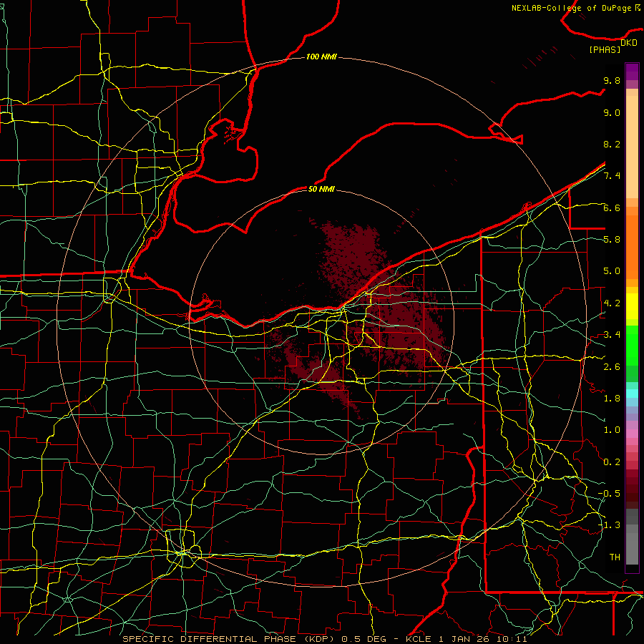Click the 5.0 value on the color scale
The height and width of the screenshot is (644, 644).
[612, 271]
